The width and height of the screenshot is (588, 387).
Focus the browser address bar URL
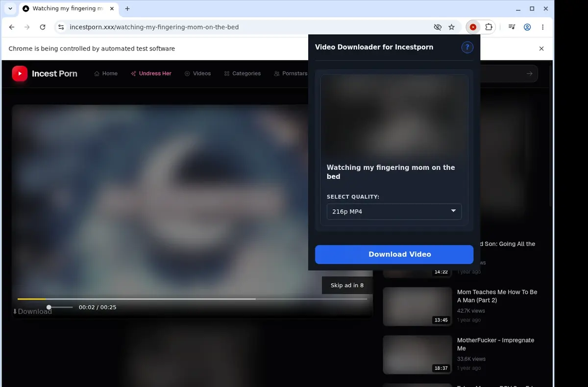(154, 27)
